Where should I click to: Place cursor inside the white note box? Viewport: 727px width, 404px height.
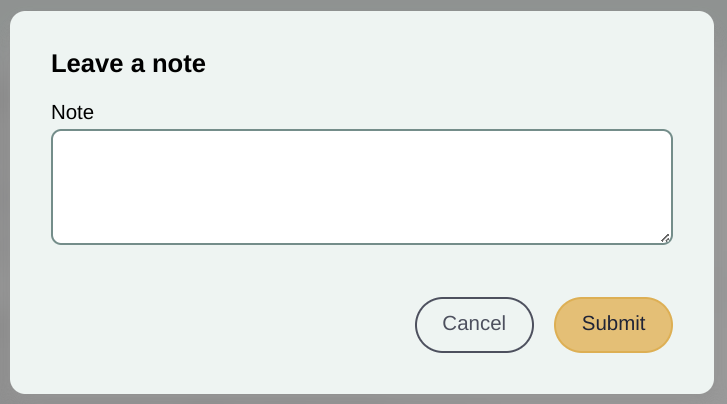tap(362, 187)
